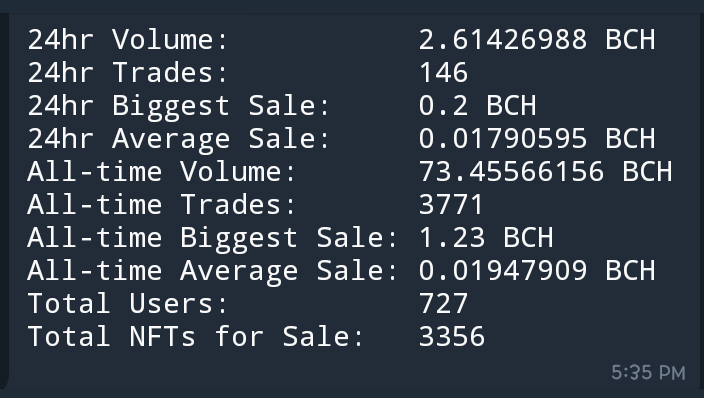Screen dimensions: 704x398
Task: Click the 24hr Trades label
Action: point(128,73)
